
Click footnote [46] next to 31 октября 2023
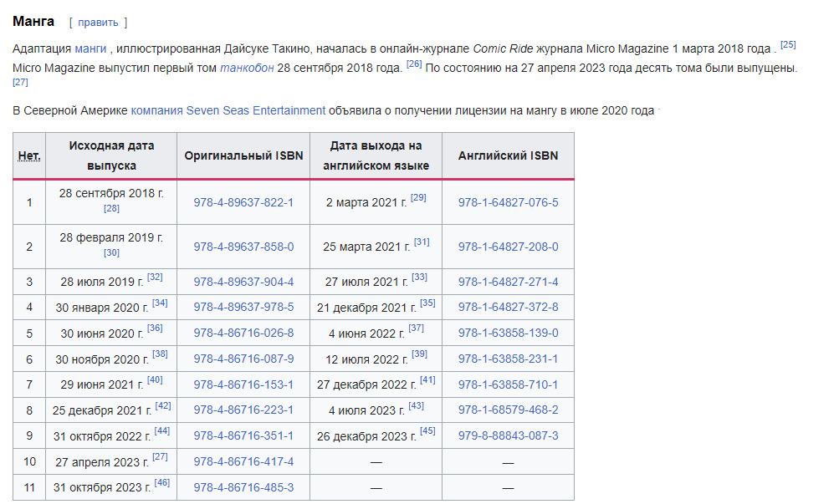pyautogui.click(x=162, y=483)
